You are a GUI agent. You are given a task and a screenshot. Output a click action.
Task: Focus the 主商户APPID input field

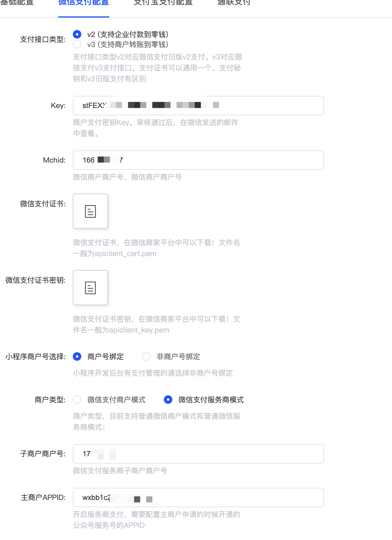coord(198,498)
